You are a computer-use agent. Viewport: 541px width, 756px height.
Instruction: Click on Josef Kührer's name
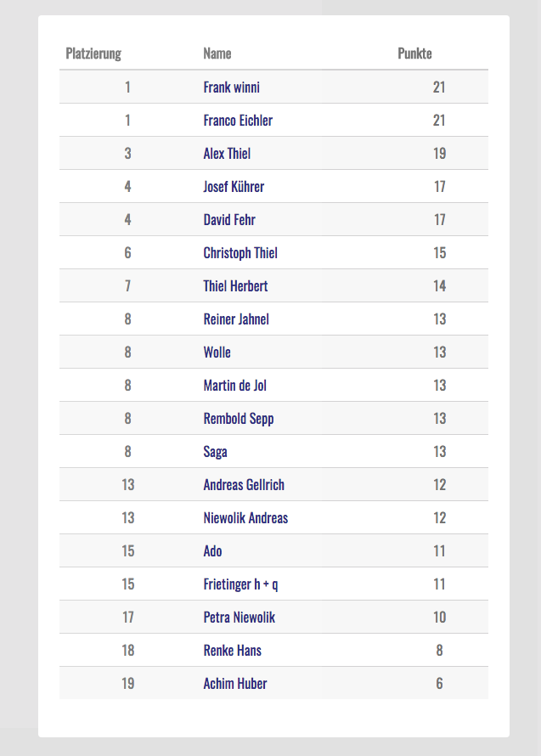pos(234,186)
